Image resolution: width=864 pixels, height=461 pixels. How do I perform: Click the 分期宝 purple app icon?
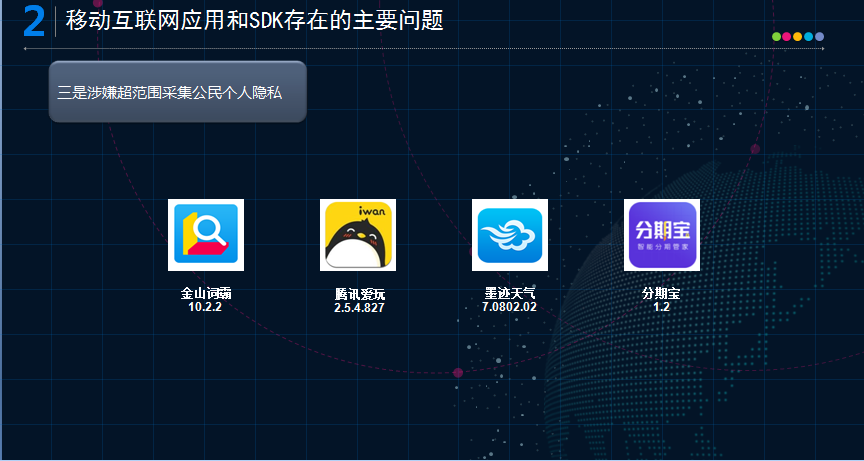662,235
